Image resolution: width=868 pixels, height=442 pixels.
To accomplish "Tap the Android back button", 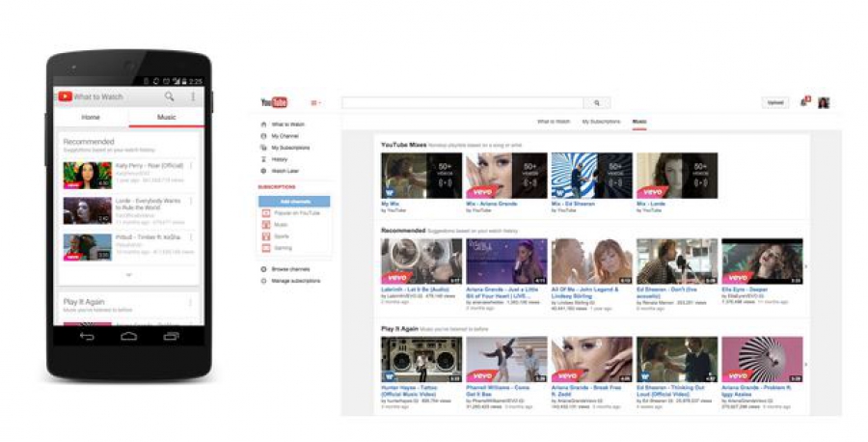I will (x=87, y=336).
